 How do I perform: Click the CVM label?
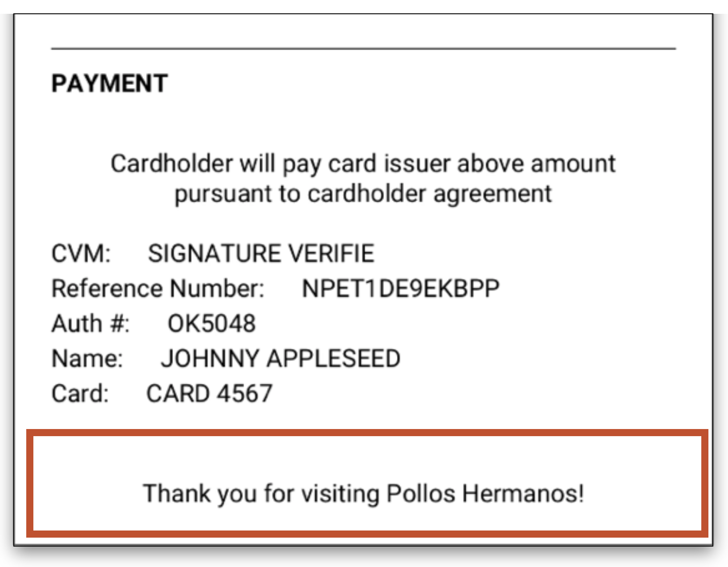point(81,253)
